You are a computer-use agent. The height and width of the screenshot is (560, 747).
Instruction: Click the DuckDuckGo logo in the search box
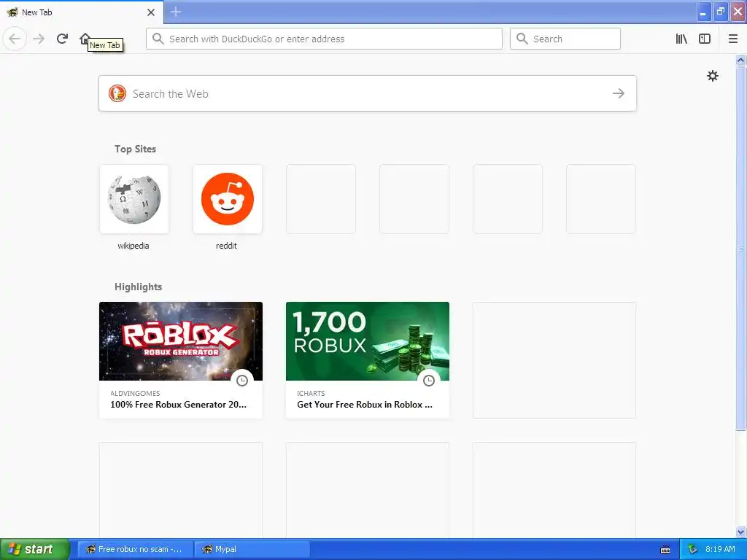click(x=117, y=93)
